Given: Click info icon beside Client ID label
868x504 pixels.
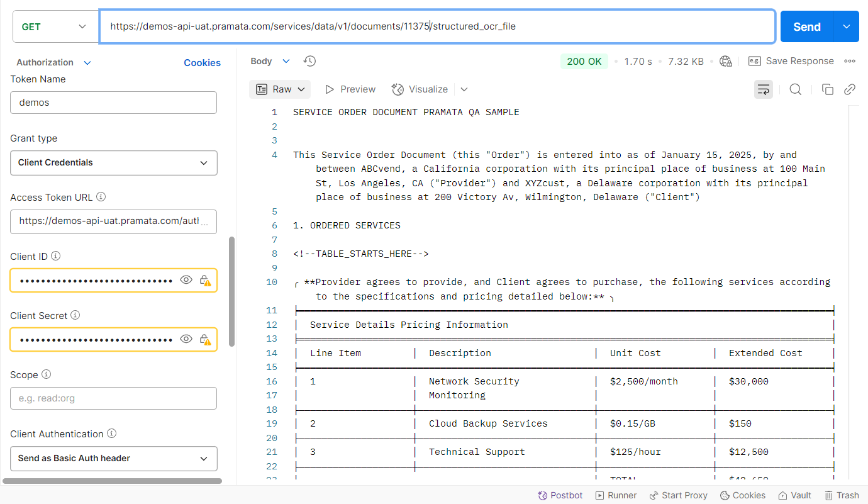Looking at the screenshot, I should pos(55,256).
